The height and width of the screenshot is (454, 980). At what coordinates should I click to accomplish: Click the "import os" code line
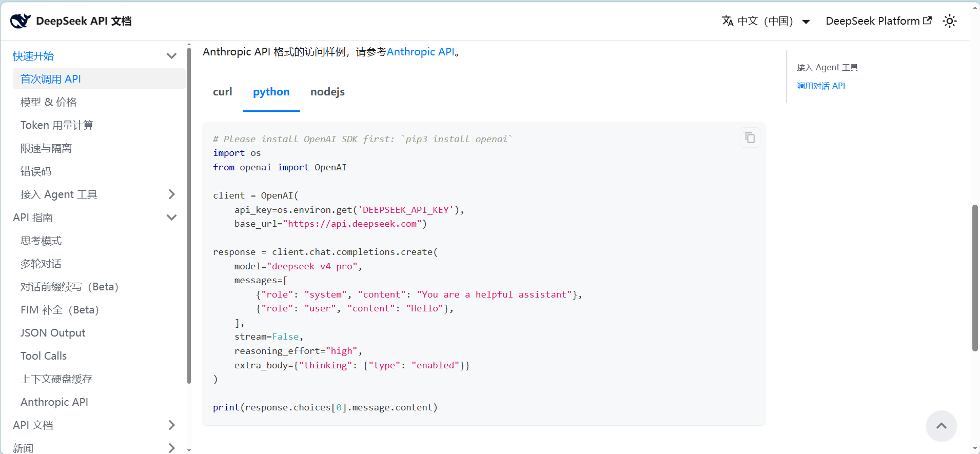(237, 153)
